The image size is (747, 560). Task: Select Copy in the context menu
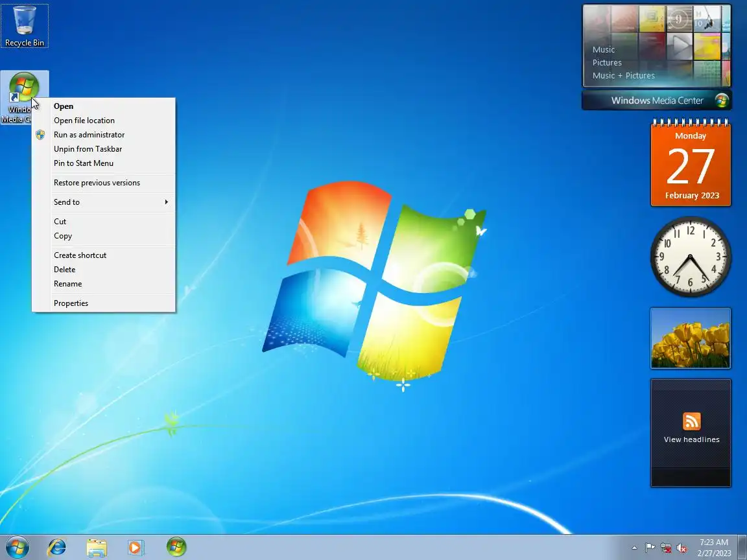104,236
